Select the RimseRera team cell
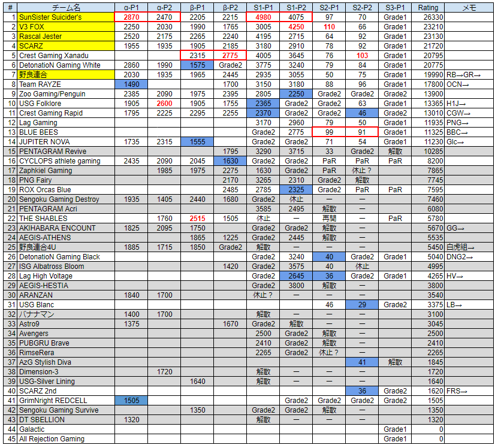Viewport: 498px width, 448px height. (66, 352)
